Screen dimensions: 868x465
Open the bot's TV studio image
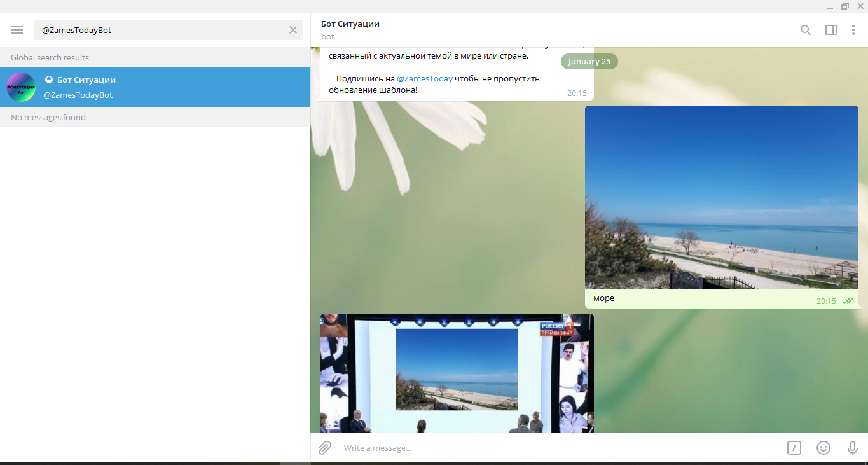(457, 373)
